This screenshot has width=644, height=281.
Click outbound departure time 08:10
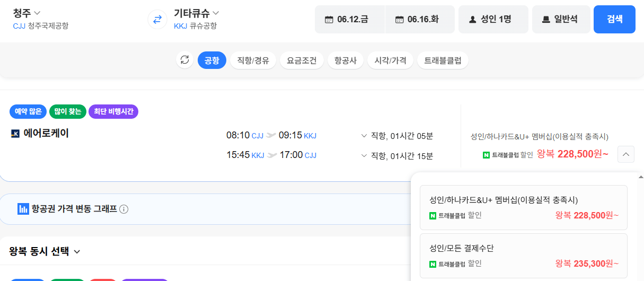tap(238, 135)
